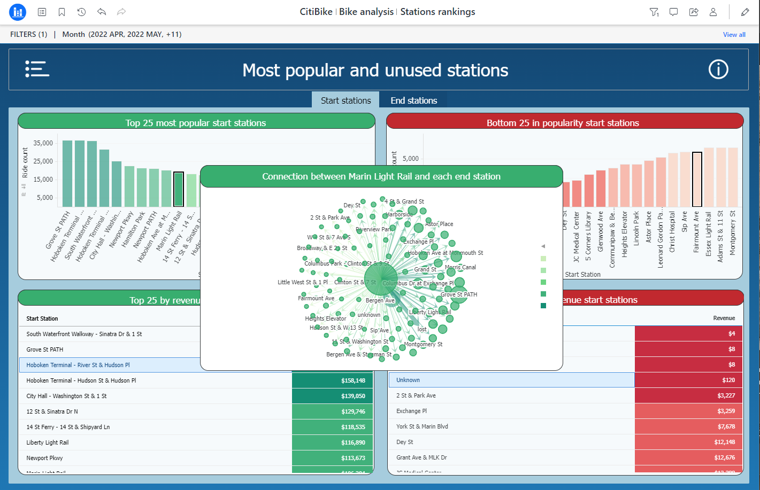Switch to the Start stations tab
Image resolution: width=760 pixels, height=490 pixels.
pyautogui.click(x=346, y=100)
